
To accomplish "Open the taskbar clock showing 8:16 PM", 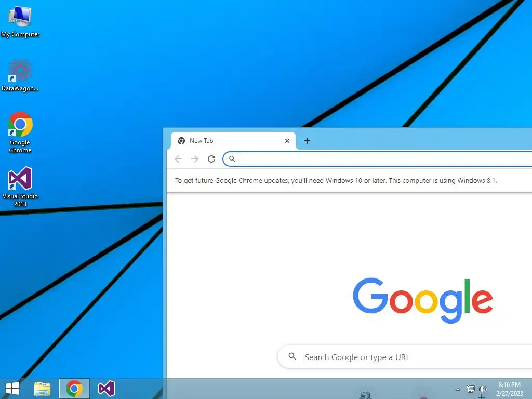I will 509,389.
